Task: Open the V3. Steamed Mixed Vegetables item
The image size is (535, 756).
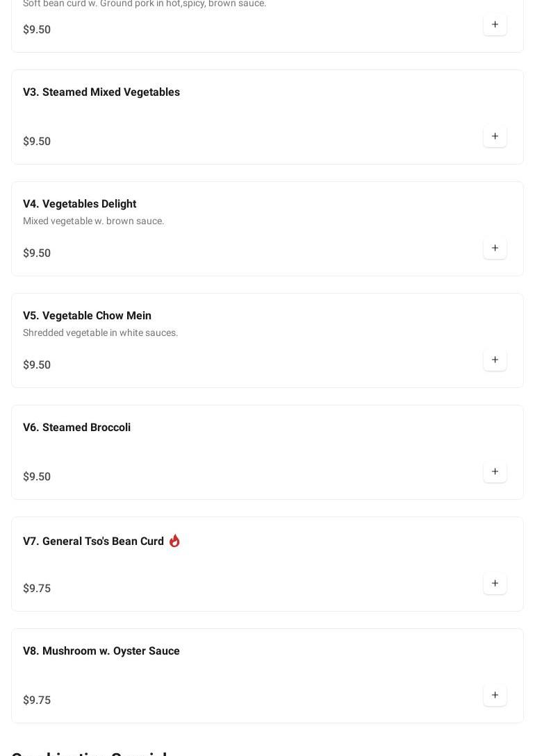Action: pos(101,92)
